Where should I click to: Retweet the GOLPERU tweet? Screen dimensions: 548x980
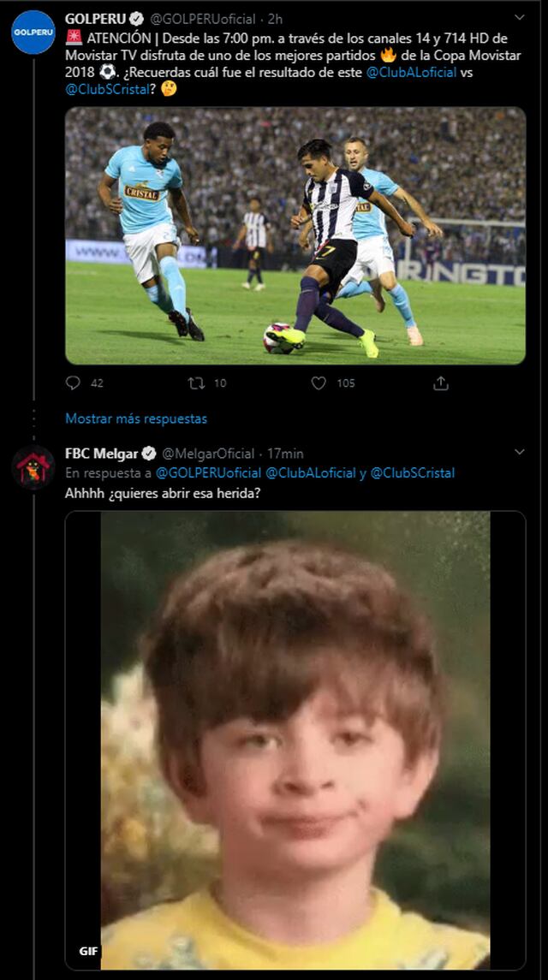(196, 383)
